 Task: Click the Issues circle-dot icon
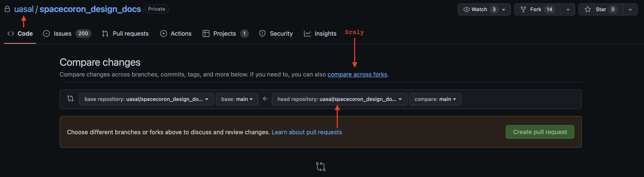coord(46,34)
